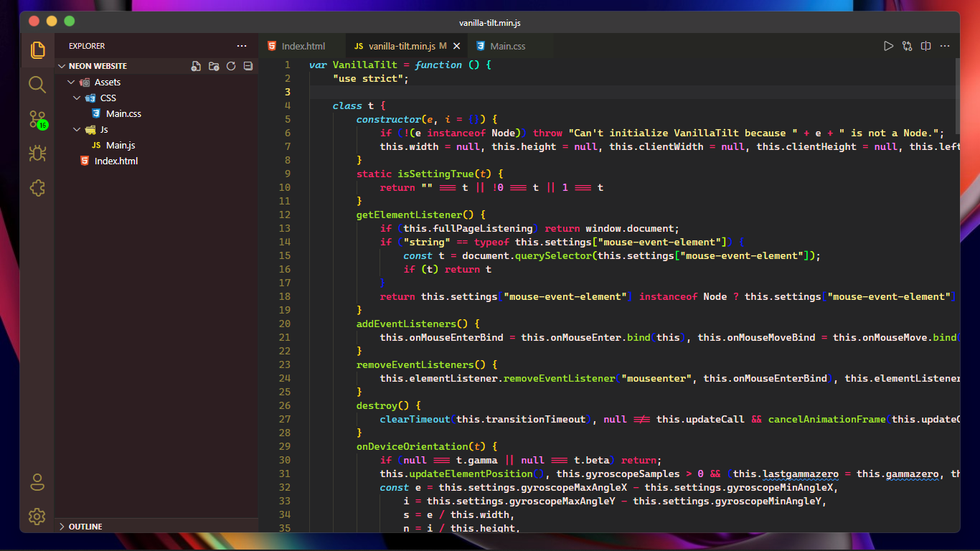The height and width of the screenshot is (551, 980).
Task: Click line number 1 in gutter
Action: tap(288, 65)
